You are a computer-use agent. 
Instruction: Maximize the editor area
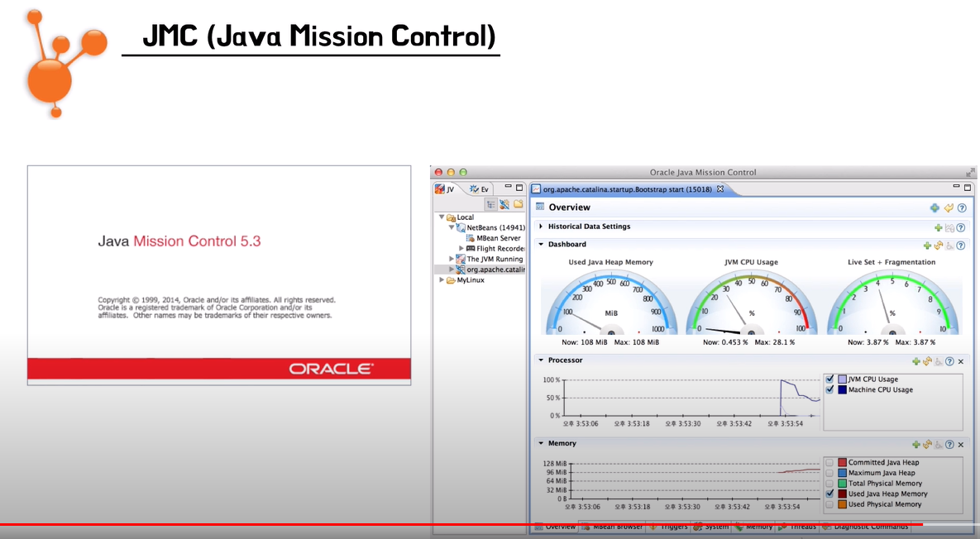(968, 188)
